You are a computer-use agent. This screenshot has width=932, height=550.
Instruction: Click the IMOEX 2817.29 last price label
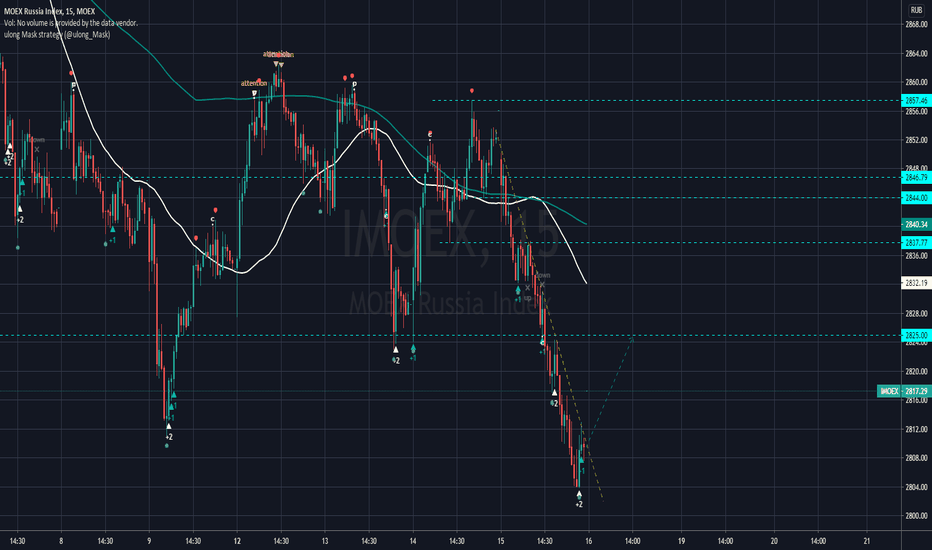click(904, 391)
